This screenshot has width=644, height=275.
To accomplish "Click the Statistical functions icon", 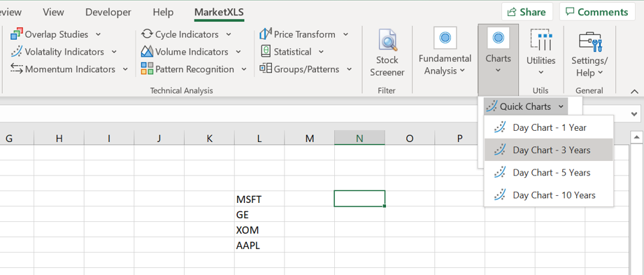I will pos(266,51).
